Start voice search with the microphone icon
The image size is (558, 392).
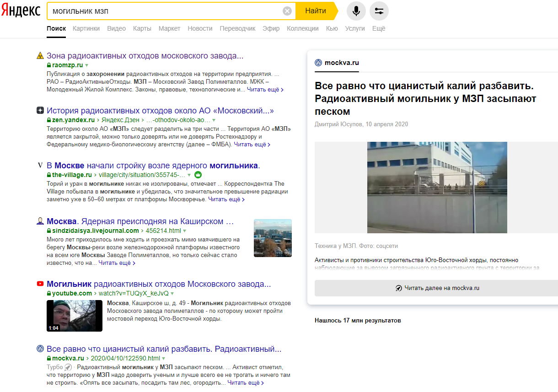point(356,11)
